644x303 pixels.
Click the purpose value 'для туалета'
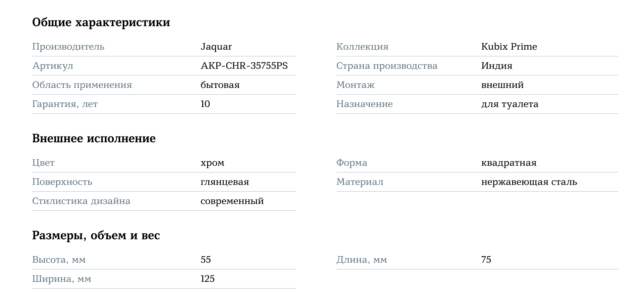509,104
